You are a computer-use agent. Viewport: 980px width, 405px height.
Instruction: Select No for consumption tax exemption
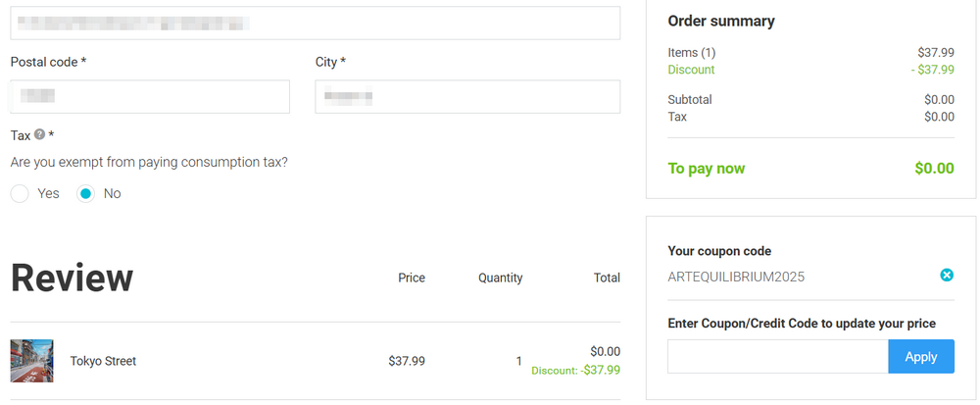click(85, 194)
